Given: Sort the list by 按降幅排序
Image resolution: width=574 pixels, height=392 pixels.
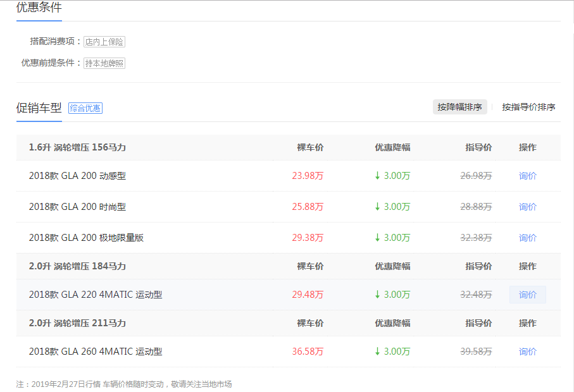Looking at the screenshot, I should pos(460,107).
